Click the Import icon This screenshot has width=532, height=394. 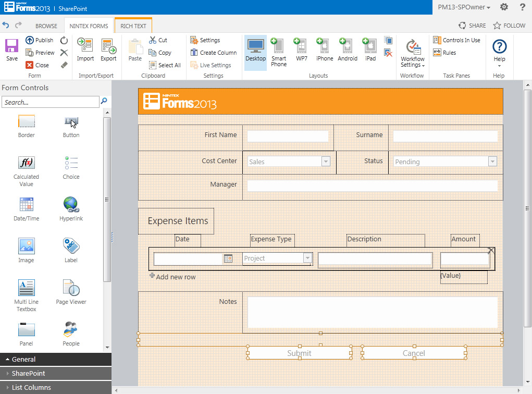click(85, 50)
